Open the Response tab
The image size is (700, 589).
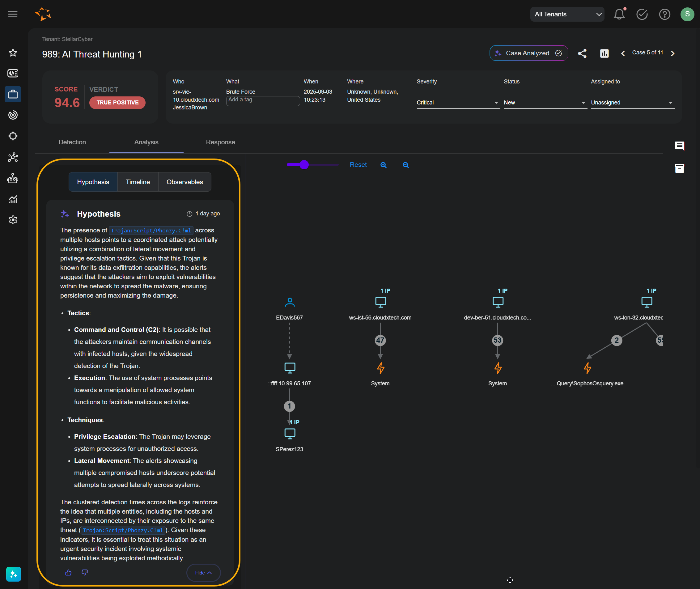point(220,142)
